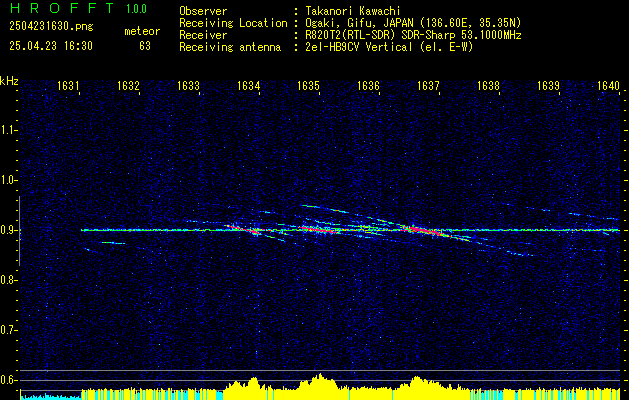Click the 0.7 kHz frequency label
Screen dimensions: 629x400
8,330
